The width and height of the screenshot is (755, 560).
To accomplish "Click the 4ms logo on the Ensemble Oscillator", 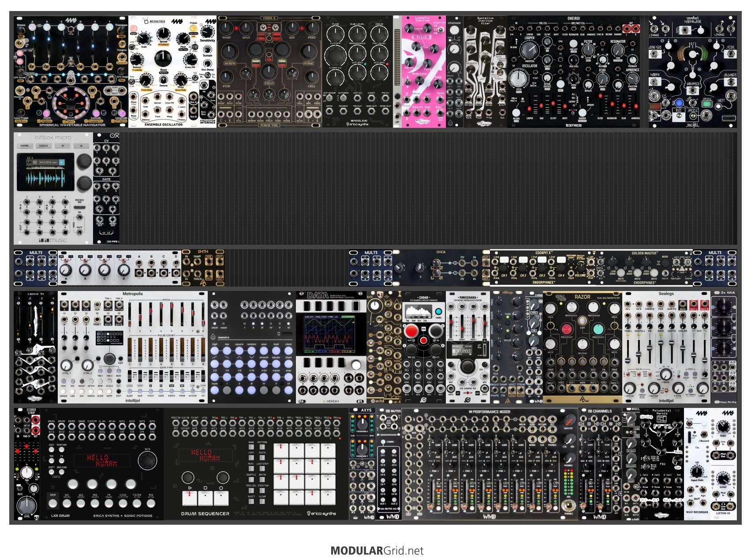I will [x=177, y=21].
